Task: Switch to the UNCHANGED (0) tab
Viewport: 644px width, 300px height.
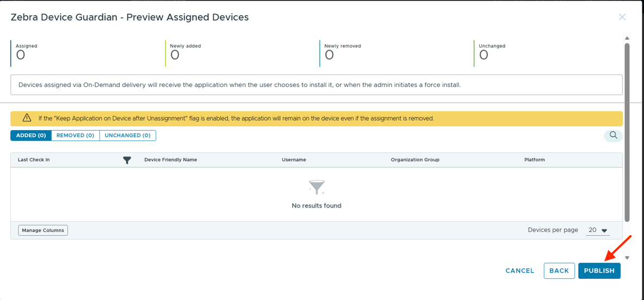Action: [128, 136]
